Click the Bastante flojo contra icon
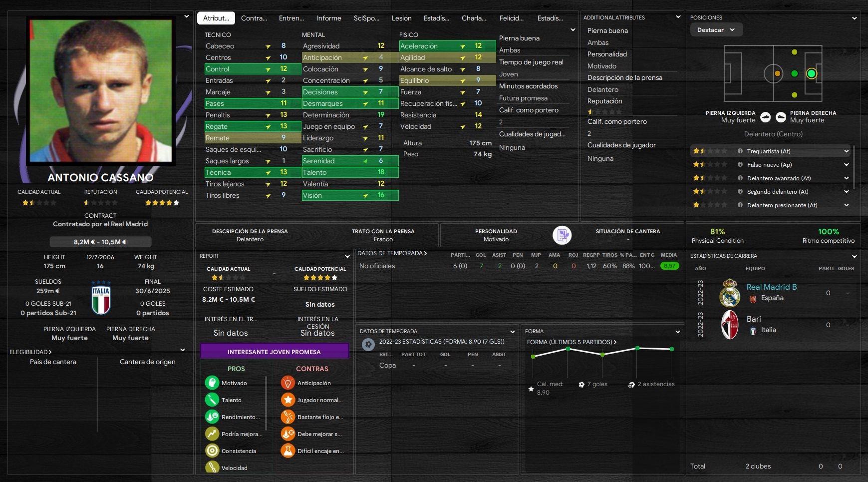This screenshot has width=868, height=482. 288,417
